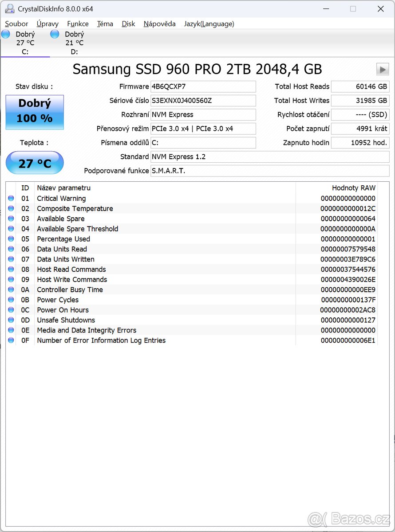Open the Téma menu

tap(105, 24)
